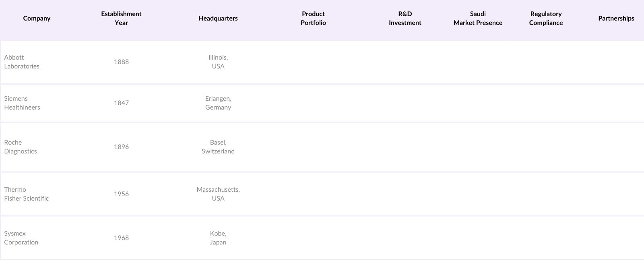Click the 1847 establishment year cell
This screenshot has width=644, height=263.
coord(121,103)
